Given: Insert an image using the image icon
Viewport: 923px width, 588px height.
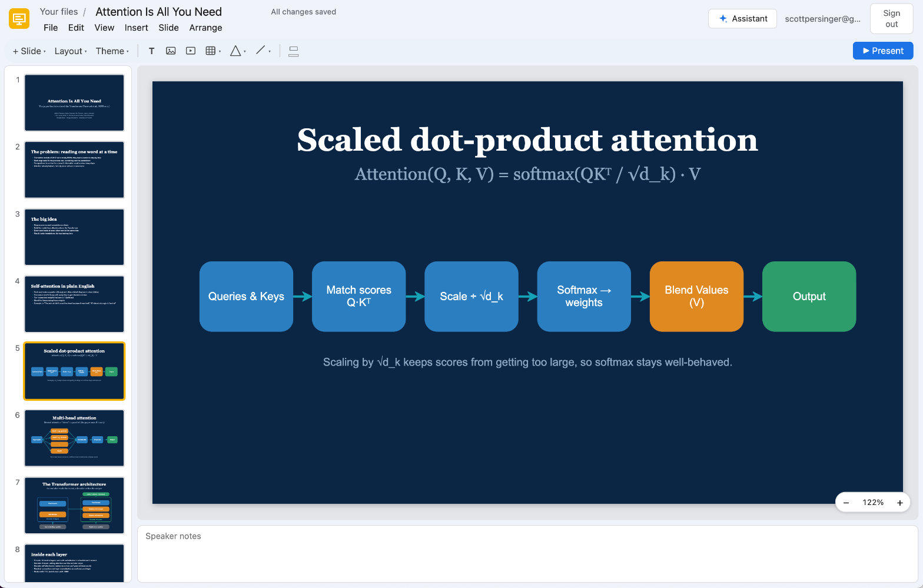Looking at the screenshot, I should click(171, 51).
